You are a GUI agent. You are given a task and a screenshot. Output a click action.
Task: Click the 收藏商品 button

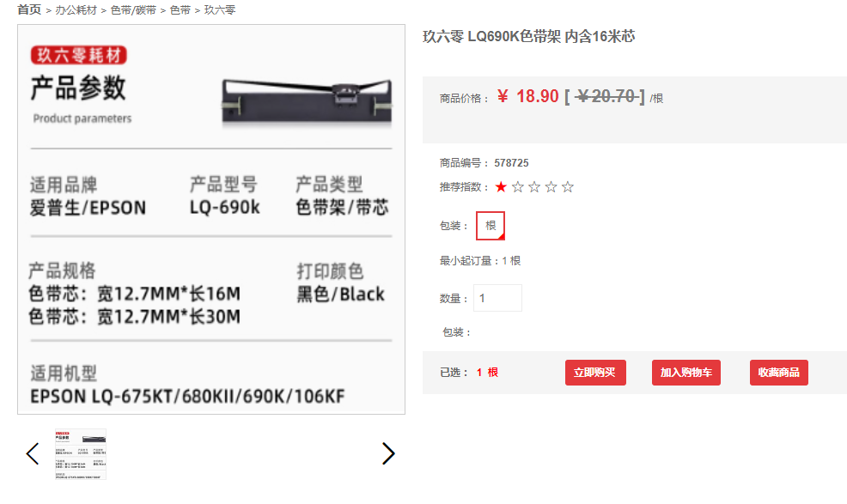pos(779,373)
